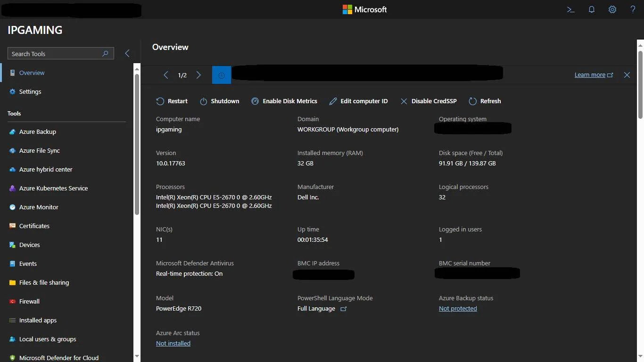Click the Certificates icon
The width and height of the screenshot is (644, 362).
coord(12,226)
